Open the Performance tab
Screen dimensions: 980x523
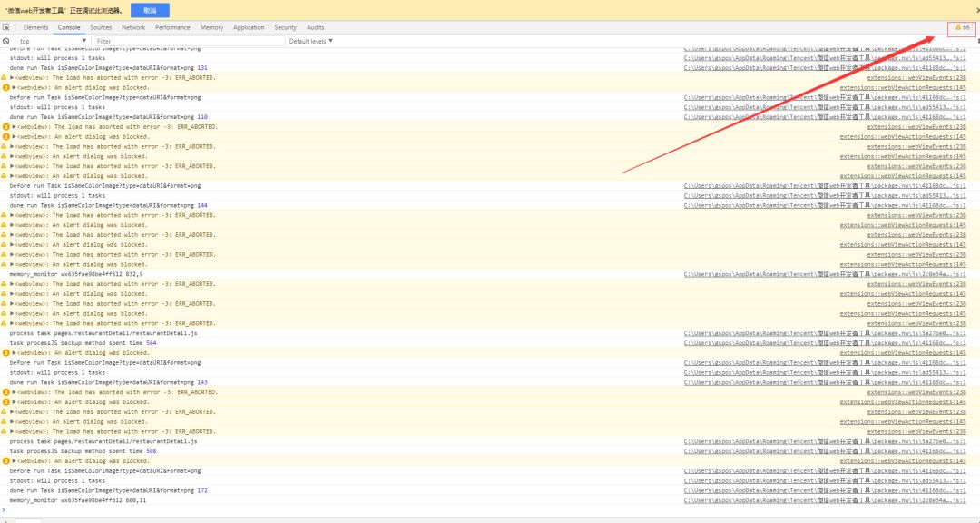pyautogui.click(x=172, y=27)
